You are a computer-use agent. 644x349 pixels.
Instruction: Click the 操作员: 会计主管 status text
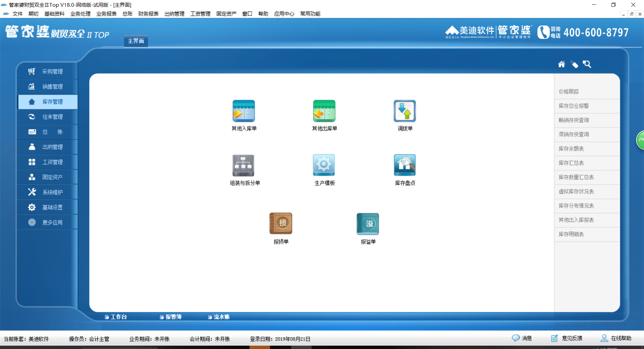[x=89, y=339]
